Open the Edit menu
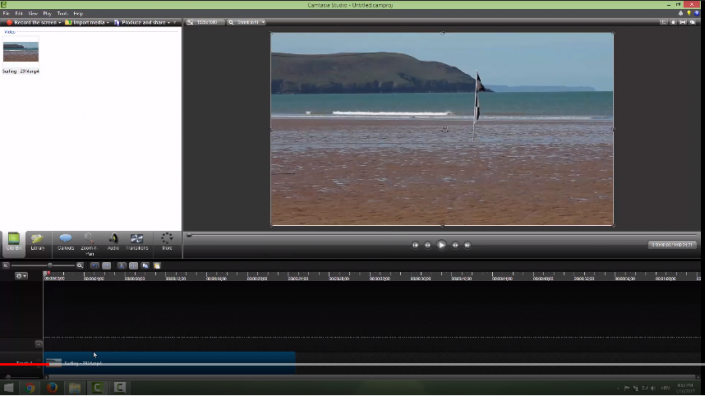The height and width of the screenshot is (396, 705). (19, 13)
